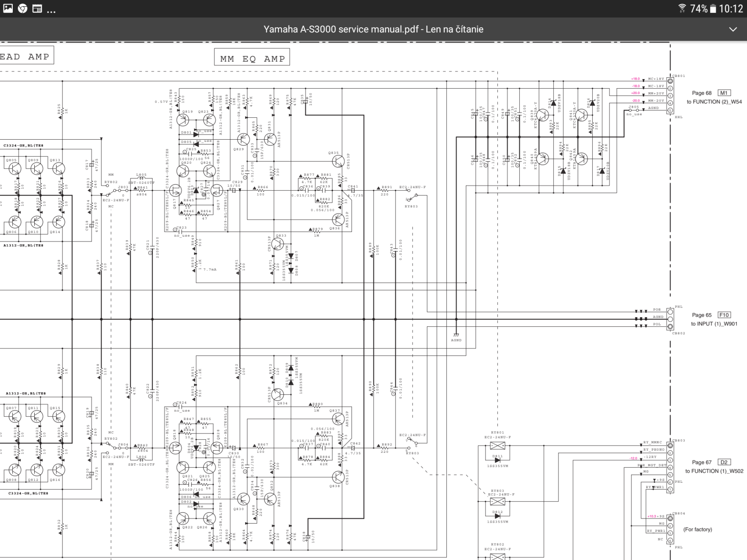Screen dimensions: 747x560
Task: Tap the AGND ground symbol
Action: pos(456,335)
